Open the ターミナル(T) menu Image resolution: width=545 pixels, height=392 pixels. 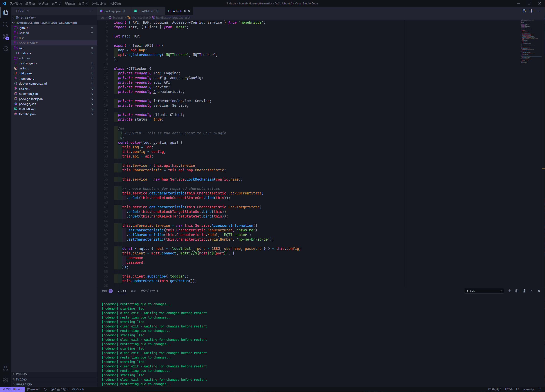point(99,4)
